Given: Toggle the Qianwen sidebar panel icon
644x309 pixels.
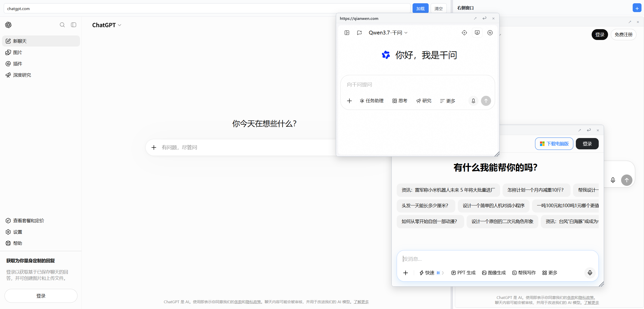Looking at the screenshot, I should coord(347,33).
